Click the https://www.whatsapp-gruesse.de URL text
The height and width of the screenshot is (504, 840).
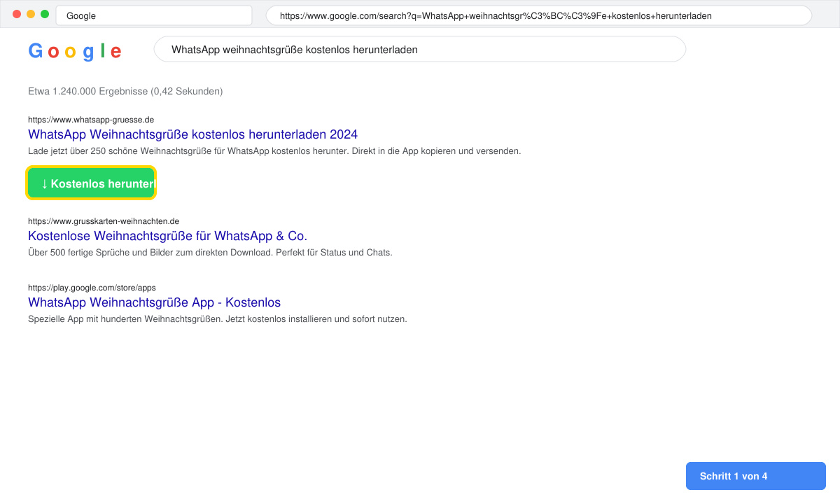click(x=91, y=120)
